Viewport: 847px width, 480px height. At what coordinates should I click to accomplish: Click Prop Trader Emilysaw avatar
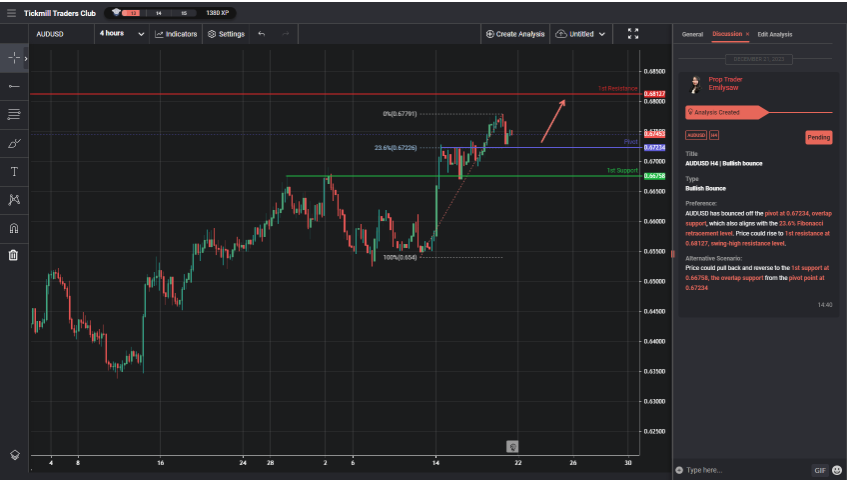click(x=695, y=84)
